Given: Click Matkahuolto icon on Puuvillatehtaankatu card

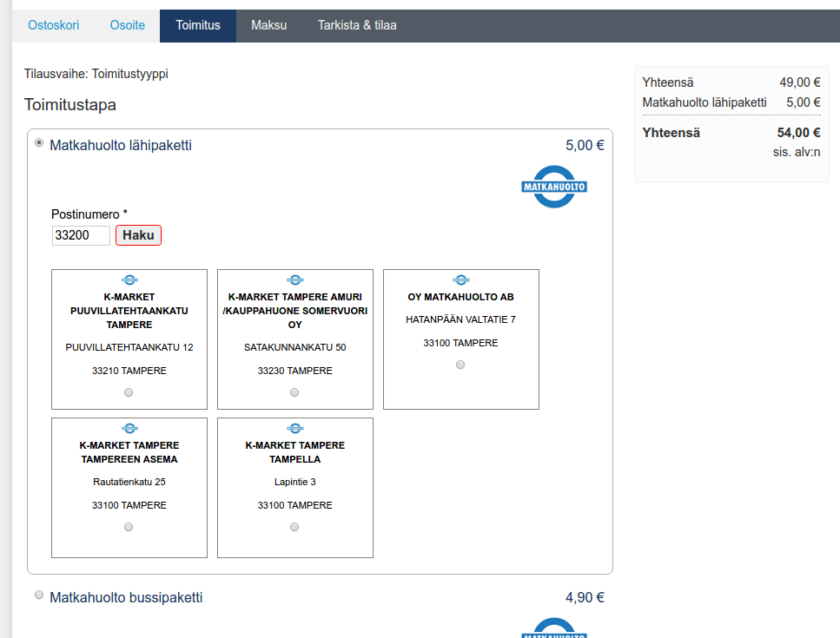Looking at the screenshot, I should click(129, 280).
